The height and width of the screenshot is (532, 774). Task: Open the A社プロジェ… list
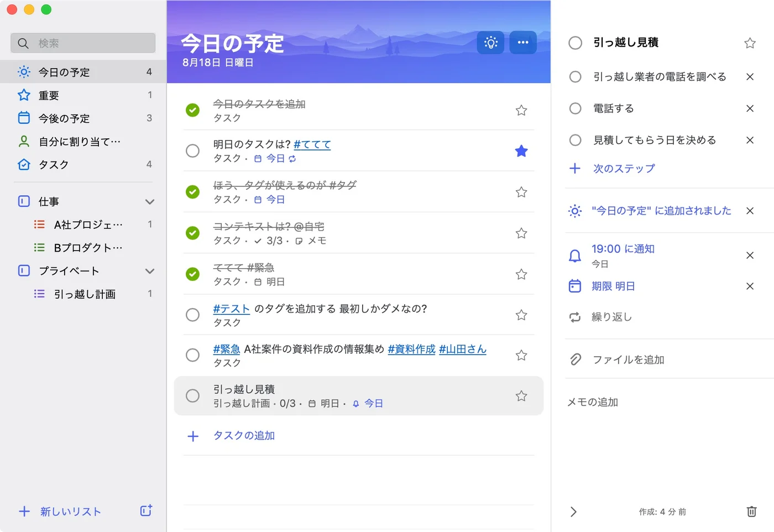[x=83, y=225]
